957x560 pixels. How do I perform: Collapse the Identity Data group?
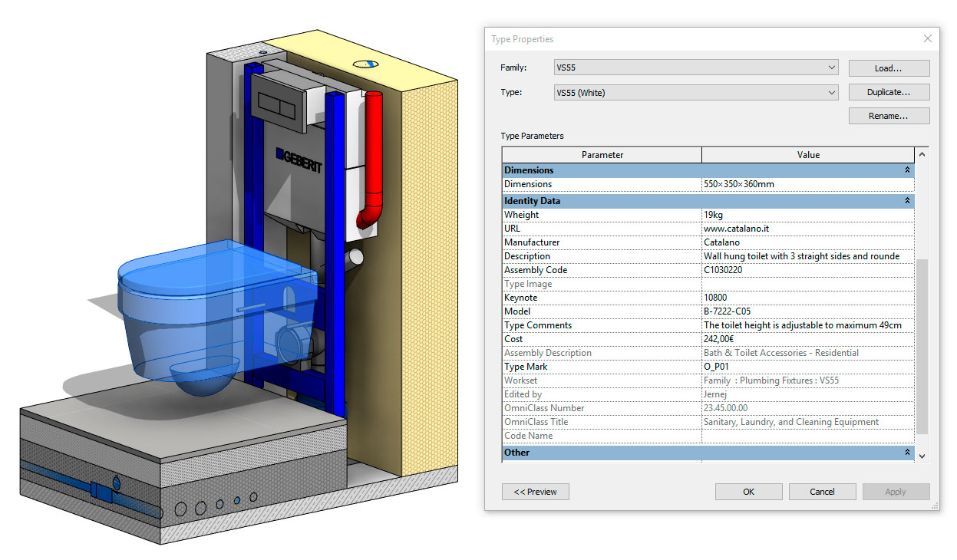(907, 201)
